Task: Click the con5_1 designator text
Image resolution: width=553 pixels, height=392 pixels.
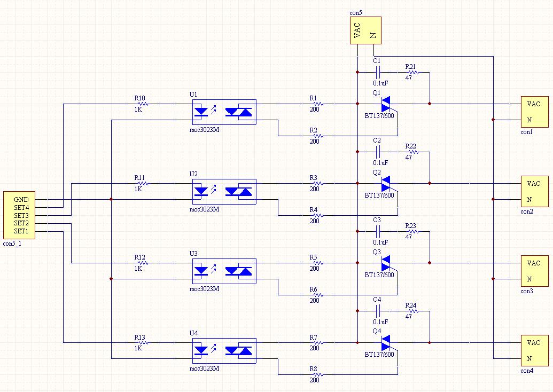Action: [x=12, y=244]
